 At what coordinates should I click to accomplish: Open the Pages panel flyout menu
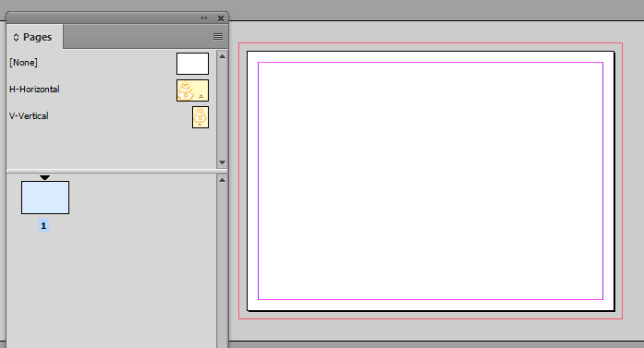tap(218, 37)
